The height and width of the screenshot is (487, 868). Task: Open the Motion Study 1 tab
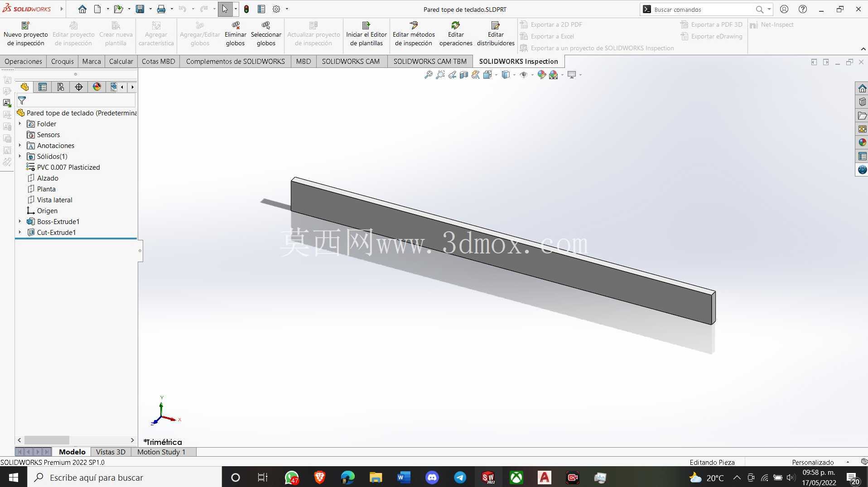click(161, 452)
